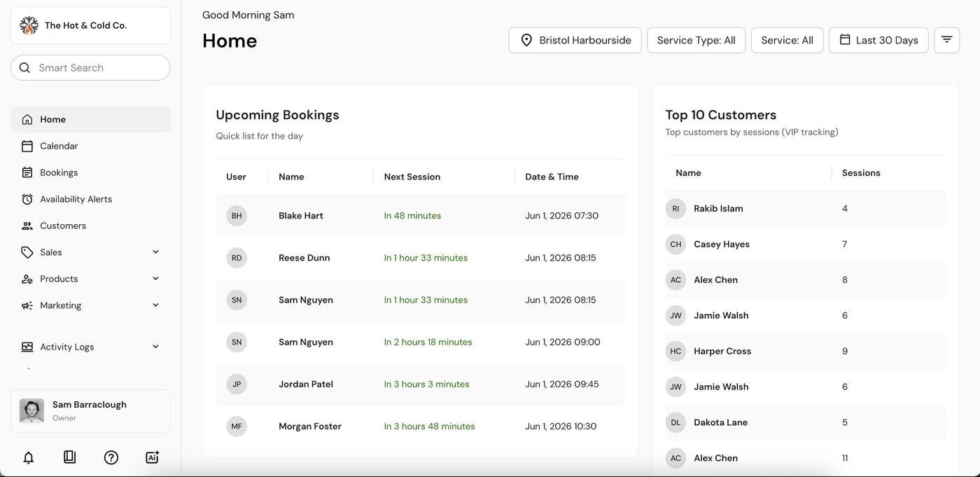980x477 pixels.
Task: Click 'Jun 1, 2026 07:30' date cell
Action: [x=562, y=216]
